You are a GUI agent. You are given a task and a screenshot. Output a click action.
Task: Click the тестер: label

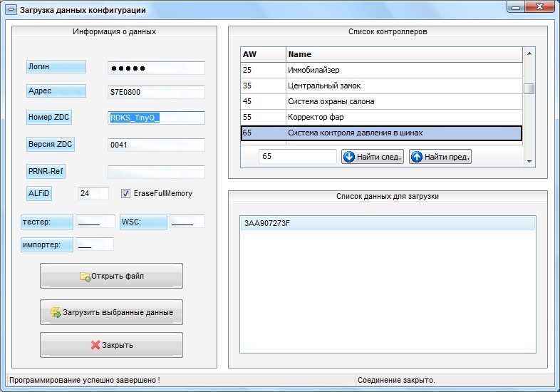pyautogui.click(x=47, y=222)
